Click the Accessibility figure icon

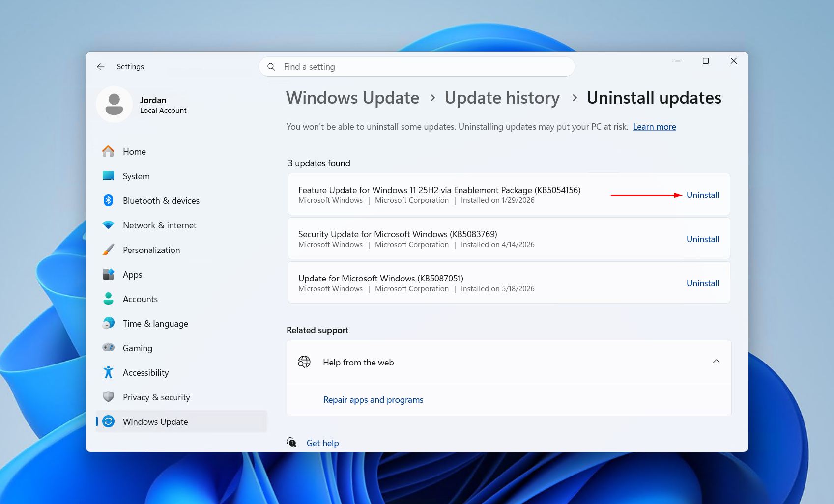[108, 372]
